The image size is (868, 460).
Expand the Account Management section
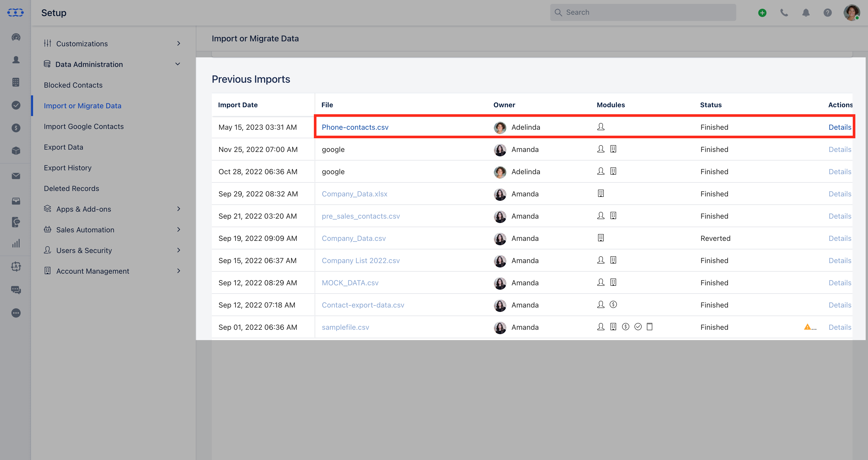pyautogui.click(x=113, y=271)
